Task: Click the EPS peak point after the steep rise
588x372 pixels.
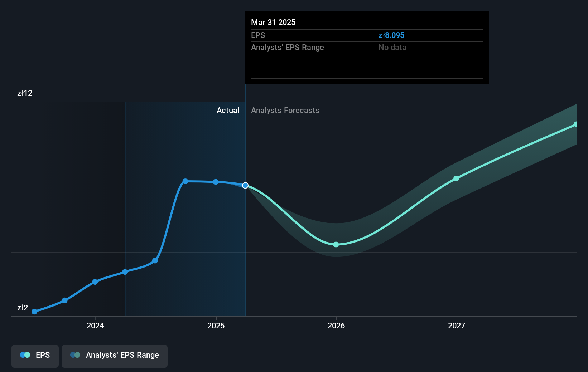Action: click(185, 181)
